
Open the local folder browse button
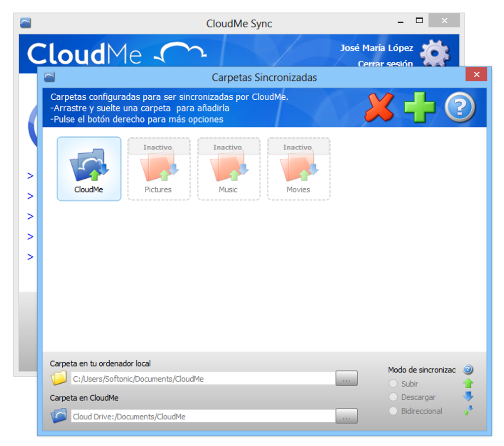tap(346, 378)
